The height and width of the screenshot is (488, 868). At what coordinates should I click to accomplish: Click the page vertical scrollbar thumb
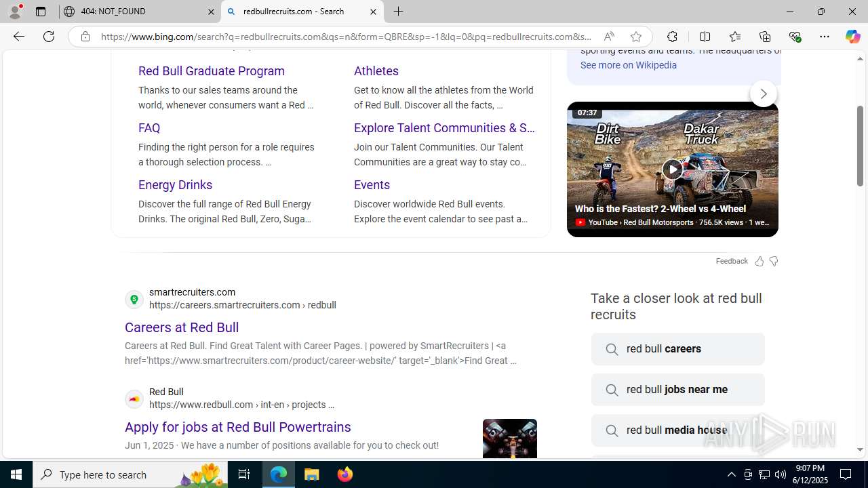860,146
